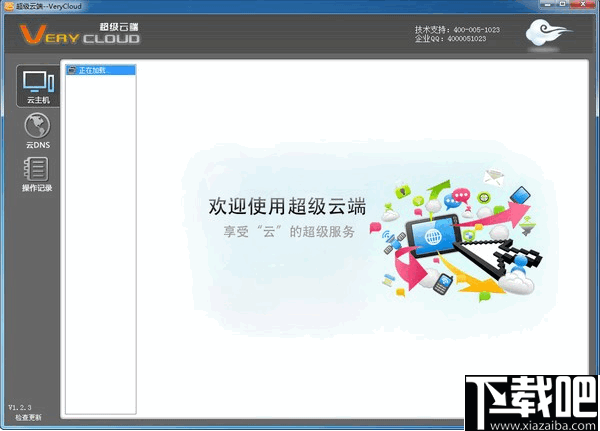The height and width of the screenshot is (431, 600).
Task: Open the 操作记录 operation log
Action: pyautogui.click(x=37, y=174)
